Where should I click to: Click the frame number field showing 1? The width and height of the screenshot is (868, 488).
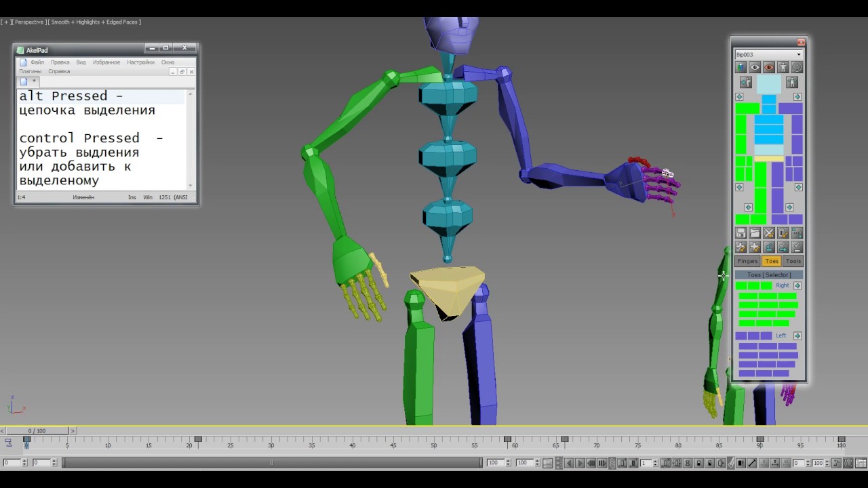645,463
